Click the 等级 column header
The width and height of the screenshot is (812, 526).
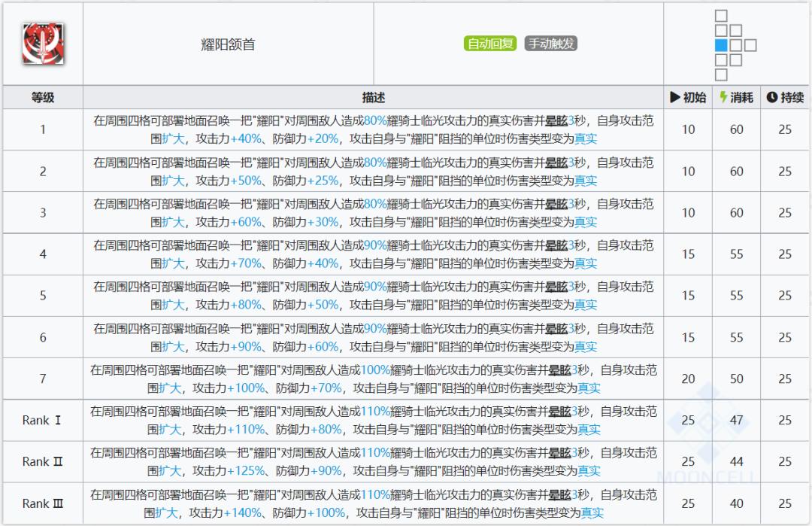tap(42, 97)
